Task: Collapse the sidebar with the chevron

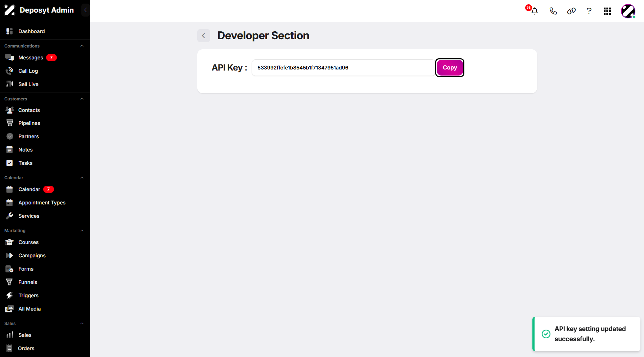Action: pyautogui.click(x=85, y=10)
